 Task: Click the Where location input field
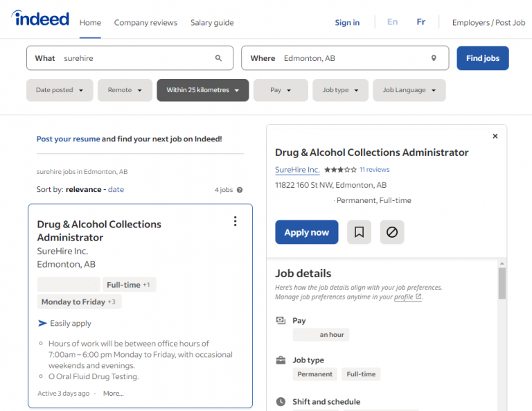click(x=345, y=58)
